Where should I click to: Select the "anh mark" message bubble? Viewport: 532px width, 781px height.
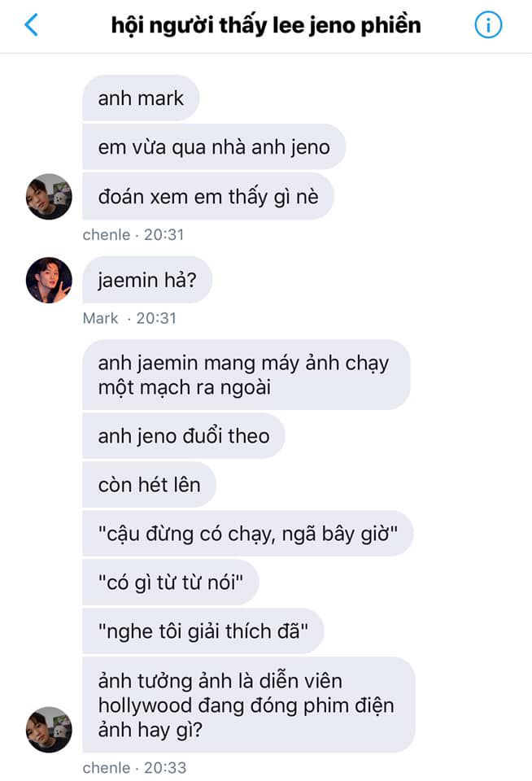pos(141,98)
